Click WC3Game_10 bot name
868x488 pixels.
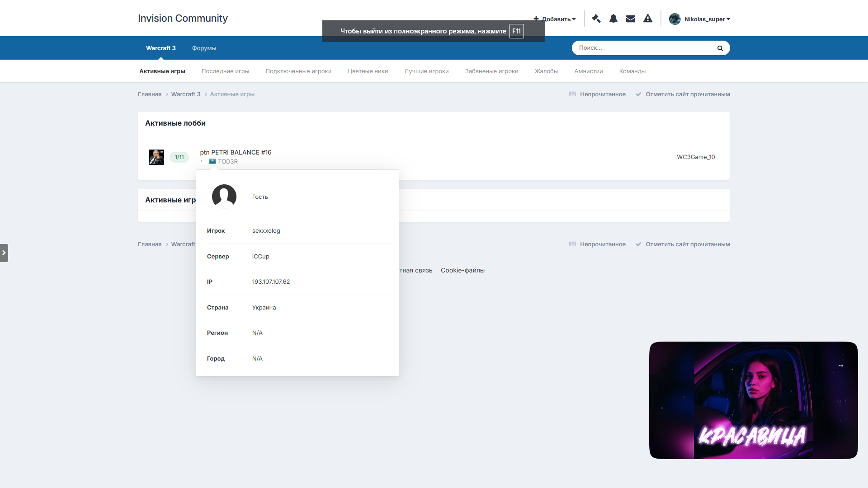tap(696, 157)
